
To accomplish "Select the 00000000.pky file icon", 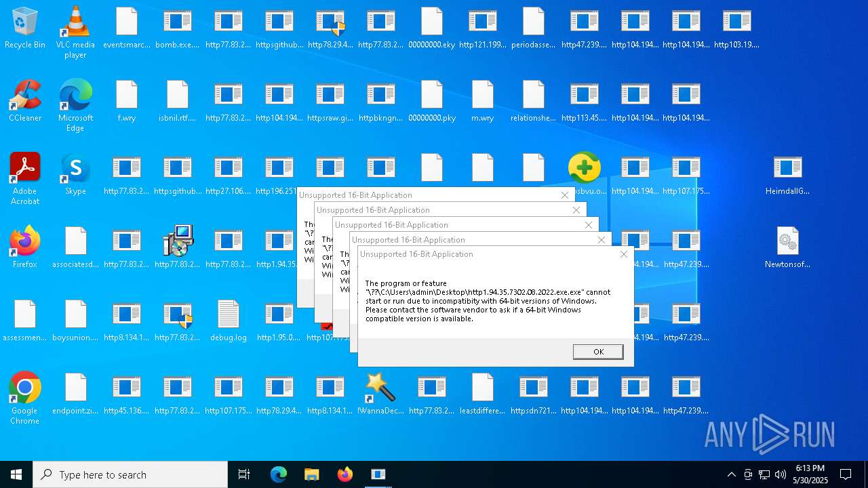I will [x=432, y=101].
